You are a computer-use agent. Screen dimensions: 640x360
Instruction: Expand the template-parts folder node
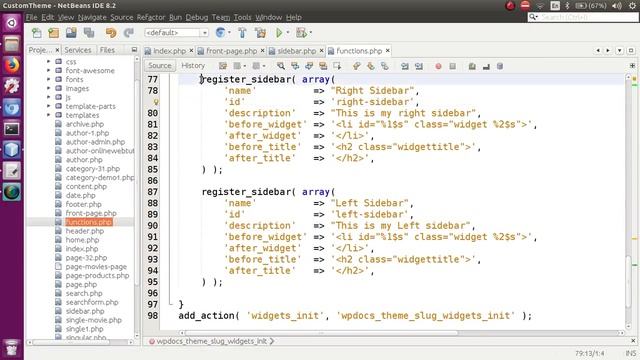click(49, 106)
